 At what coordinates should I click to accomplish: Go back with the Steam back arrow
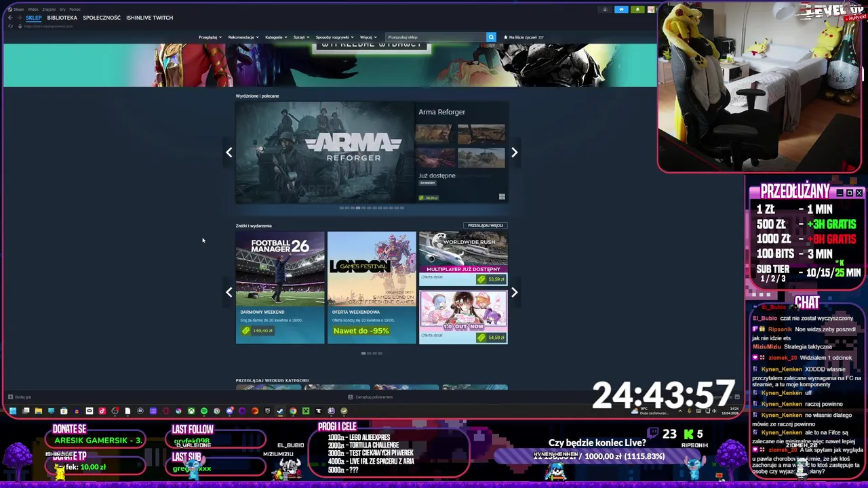(10, 18)
